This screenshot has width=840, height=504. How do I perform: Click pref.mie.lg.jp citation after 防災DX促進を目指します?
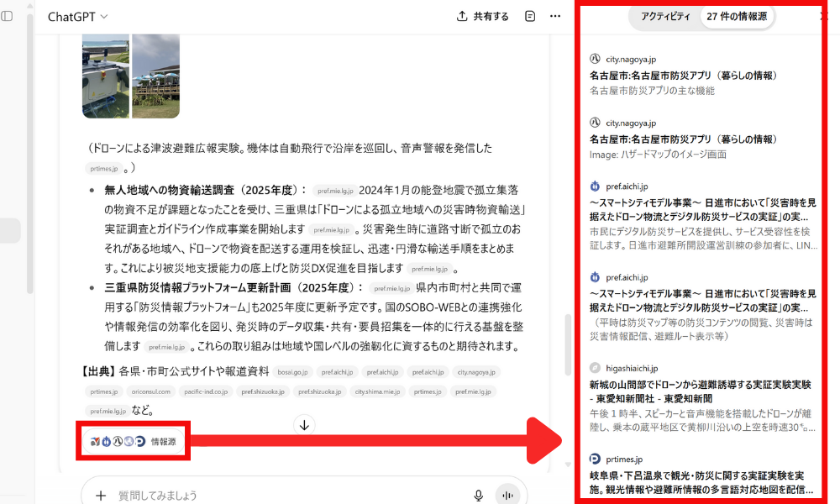[x=429, y=269]
